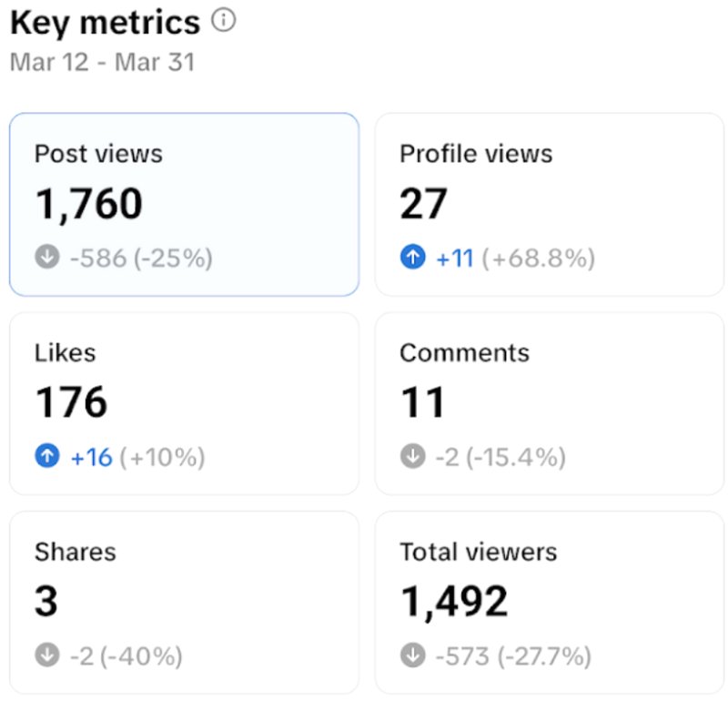This screenshot has height=701, width=728.
Task: Click the Key metrics heading
Action: click(105, 22)
